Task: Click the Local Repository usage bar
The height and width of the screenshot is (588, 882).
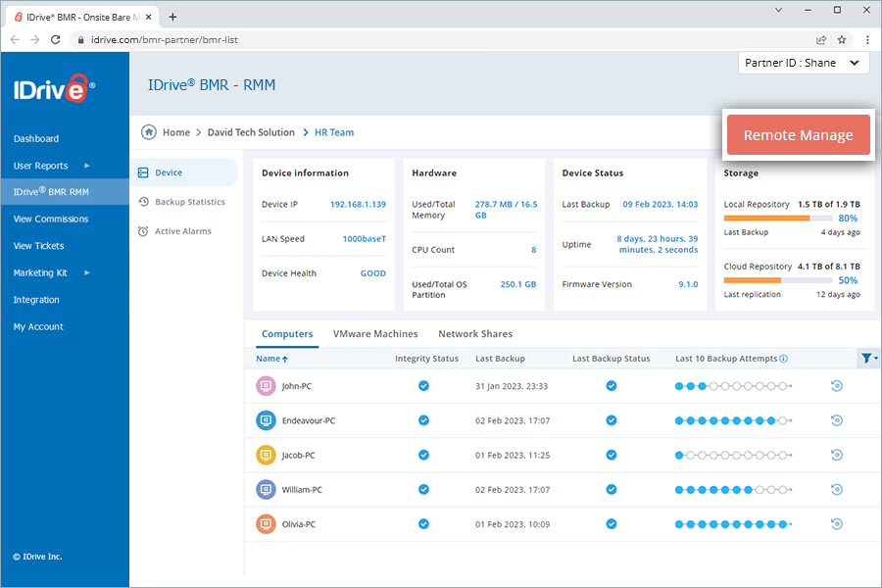Action: (x=778, y=218)
